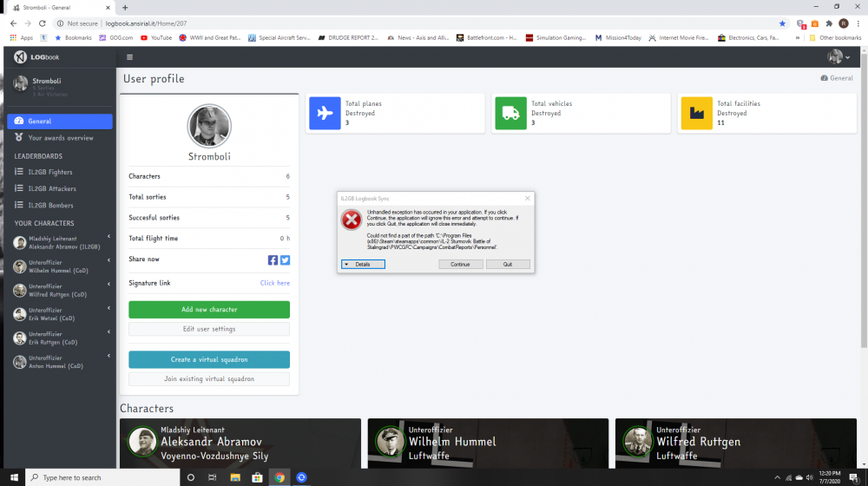Click the Total facilities destroyed factory icon
The width and height of the screenshot is (868, 486).
(697, 113)
